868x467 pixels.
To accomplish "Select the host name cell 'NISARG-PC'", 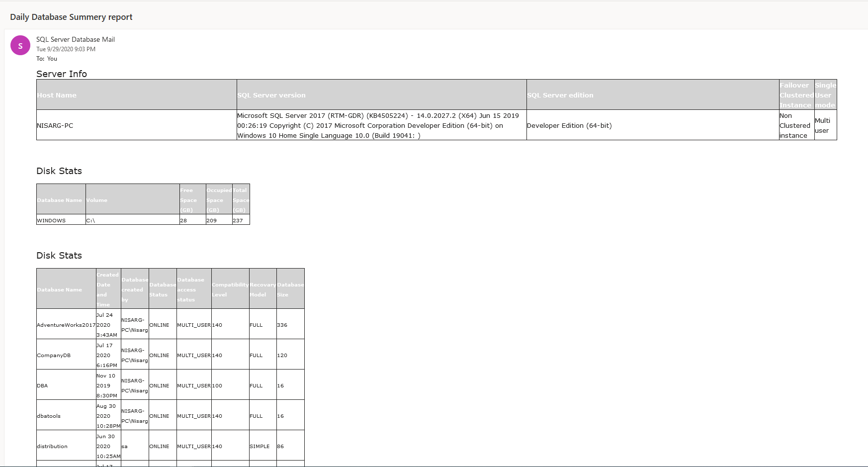I will 137,125.
